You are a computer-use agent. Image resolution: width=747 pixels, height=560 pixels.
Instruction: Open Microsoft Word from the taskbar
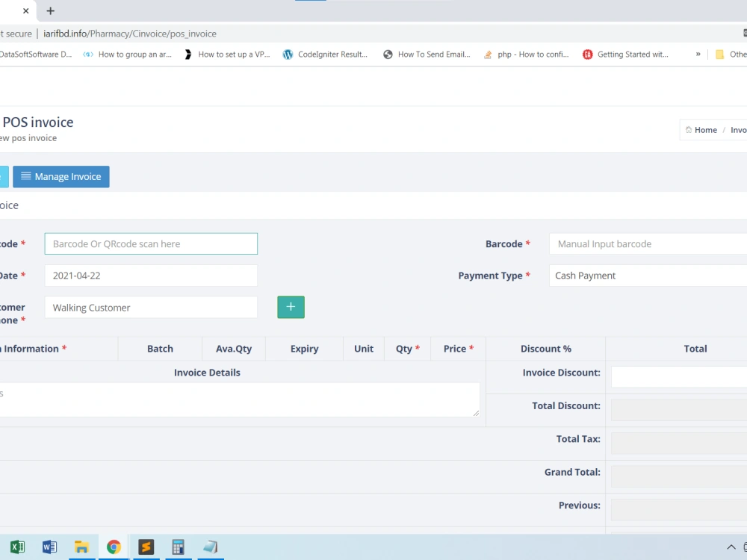point(49,547)
